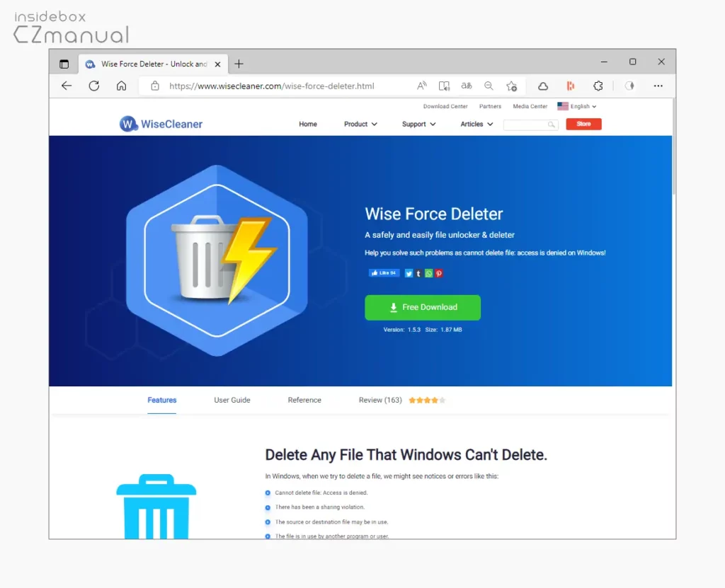Click the site search input field
Image resolution: width=725 pixels, height=588 pixels.
(525, 125)
